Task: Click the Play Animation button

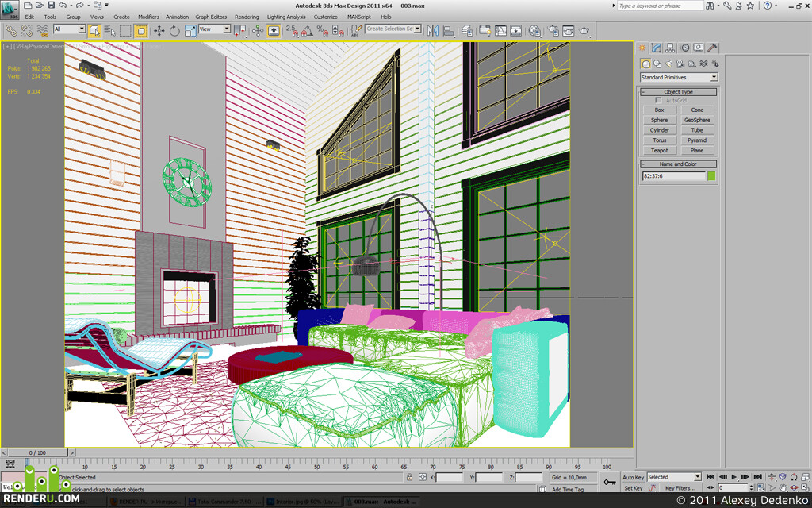Action: pyautogui.click(x=733, y=477)
